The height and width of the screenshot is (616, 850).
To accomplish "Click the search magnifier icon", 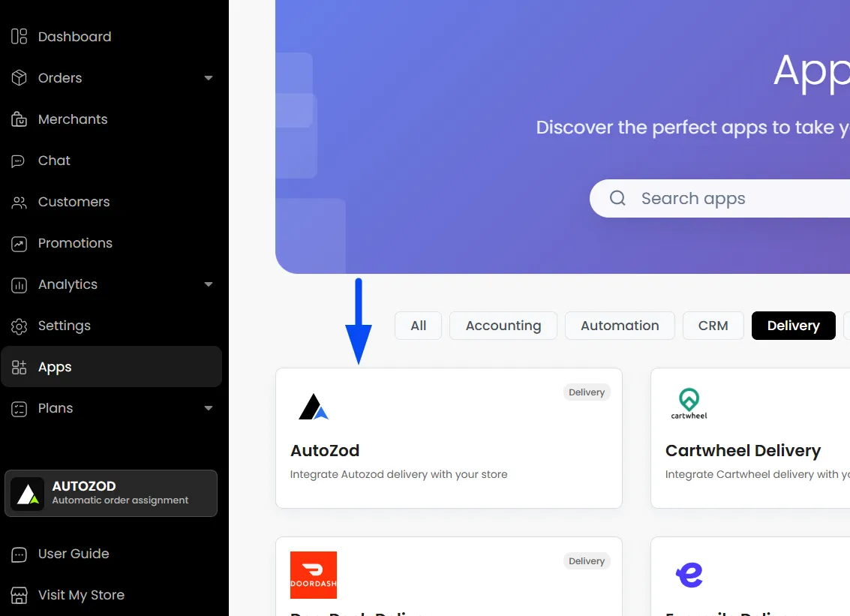I will (617, 198).
